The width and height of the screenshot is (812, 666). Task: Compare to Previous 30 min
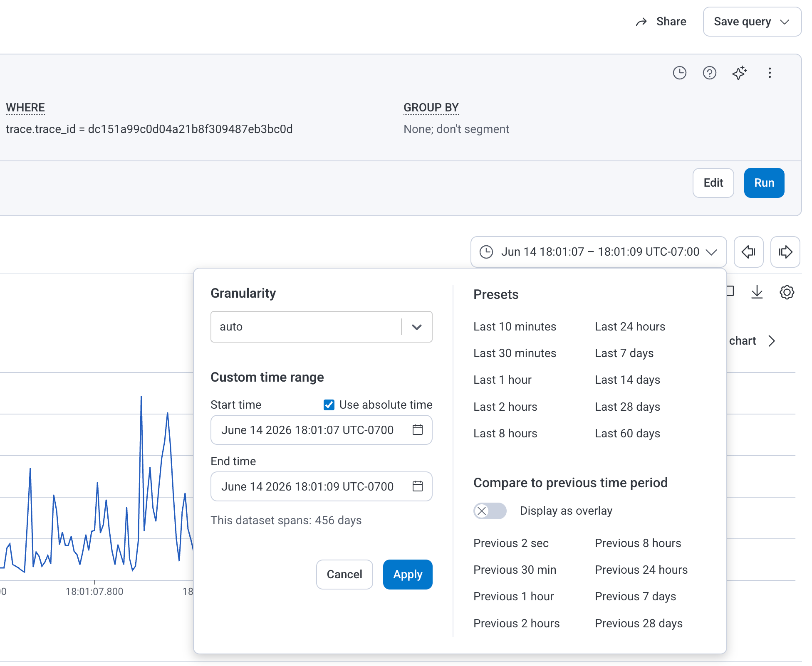[515, 570]
